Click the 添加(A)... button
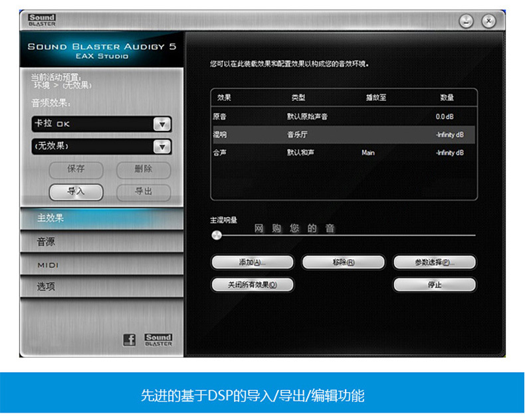 253,262
